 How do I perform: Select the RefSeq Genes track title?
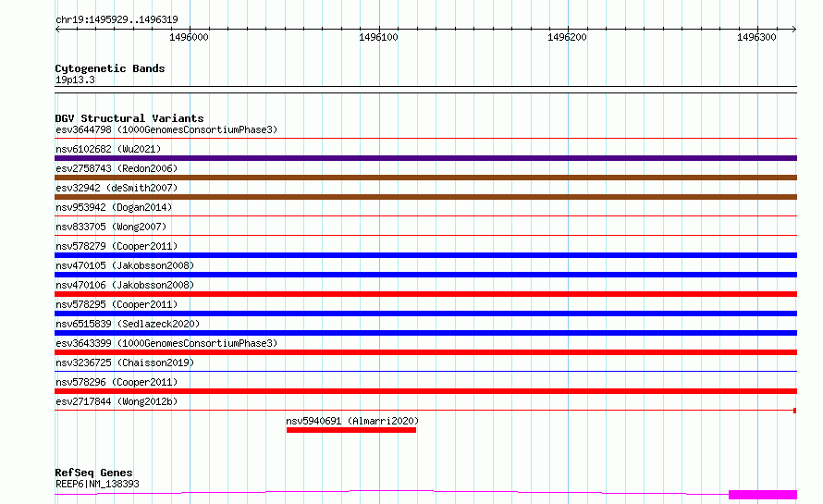coord(93,473)
